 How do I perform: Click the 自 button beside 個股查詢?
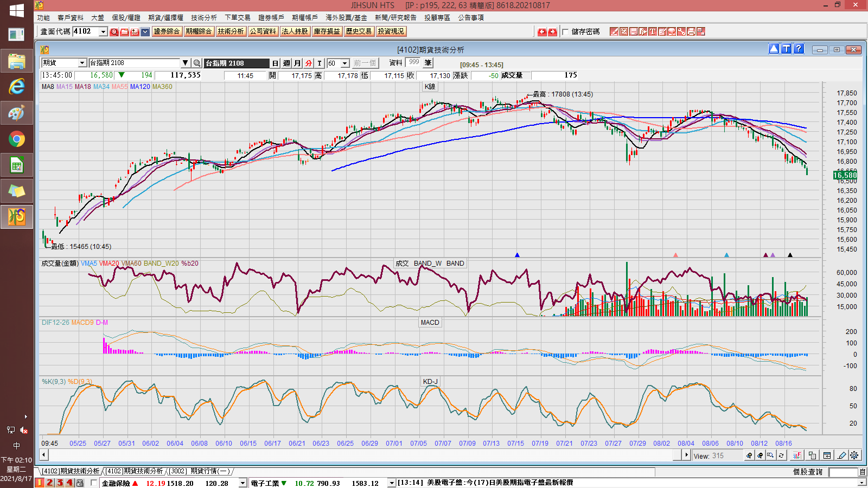point(863,472)
